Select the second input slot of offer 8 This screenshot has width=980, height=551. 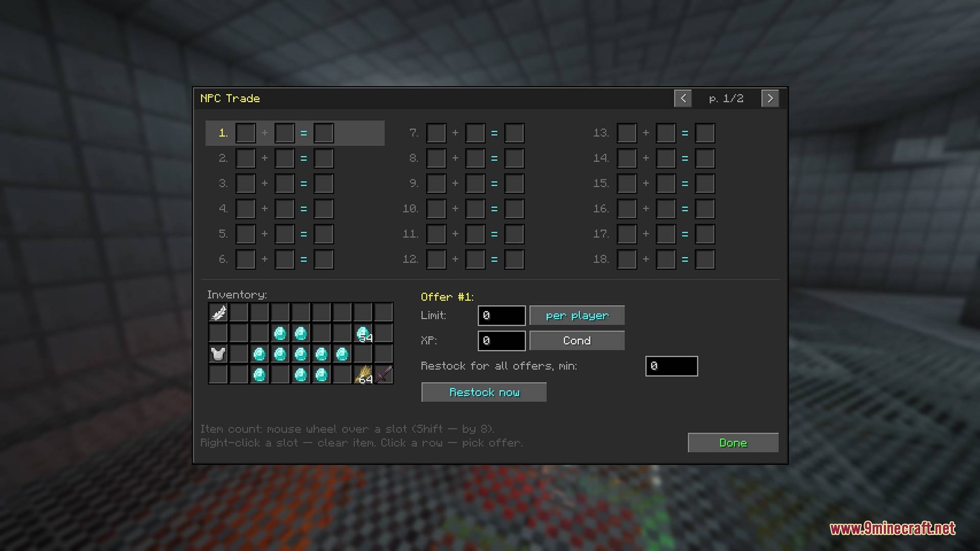pos(475,158)
